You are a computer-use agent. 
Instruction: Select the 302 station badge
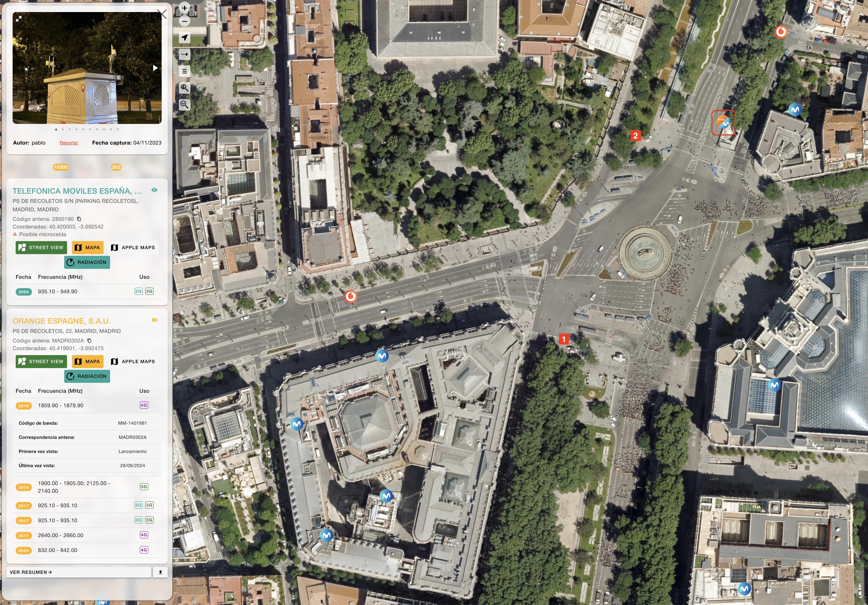[116, 167]
